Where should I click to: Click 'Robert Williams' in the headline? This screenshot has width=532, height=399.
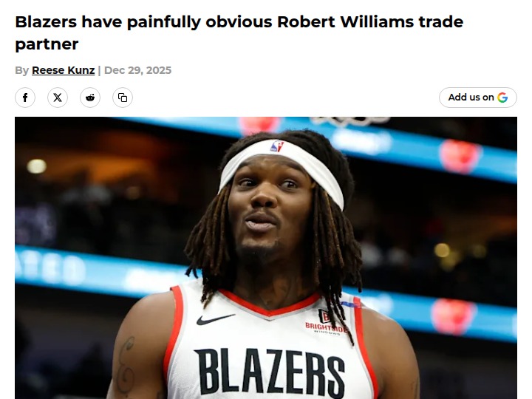point(345,22)
